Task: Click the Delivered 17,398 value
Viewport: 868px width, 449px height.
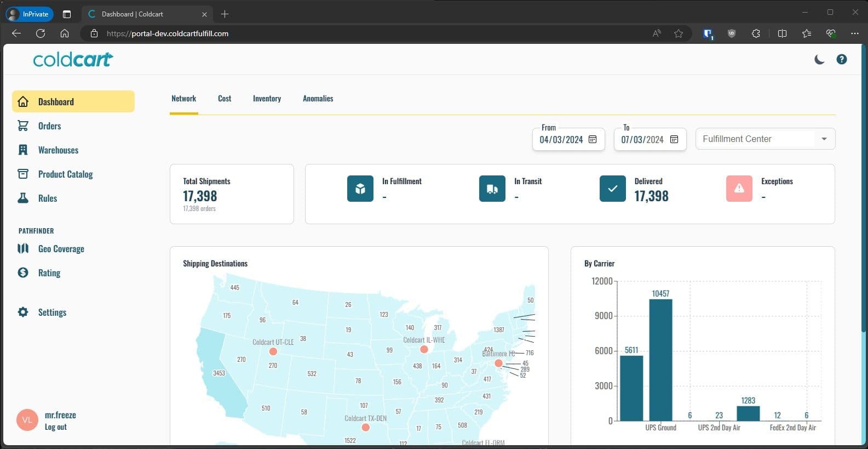Action: click(651, 196)
